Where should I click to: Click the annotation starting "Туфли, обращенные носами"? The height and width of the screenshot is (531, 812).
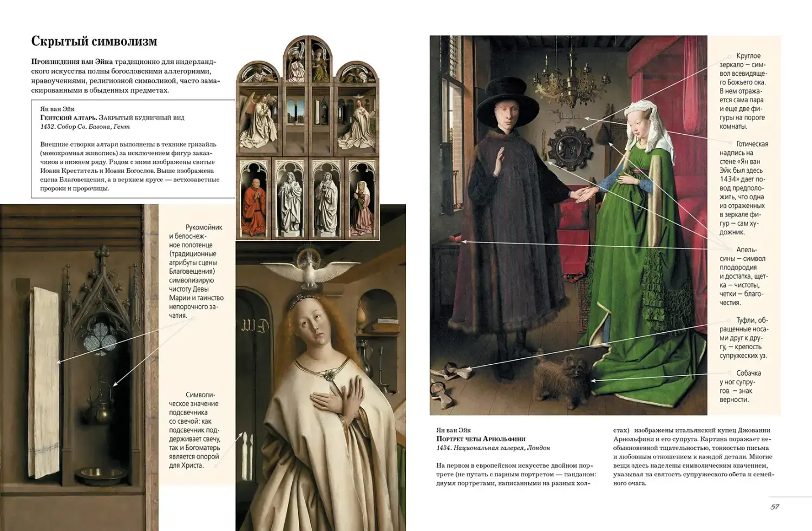pyautogui.click(x=744, y=338)
